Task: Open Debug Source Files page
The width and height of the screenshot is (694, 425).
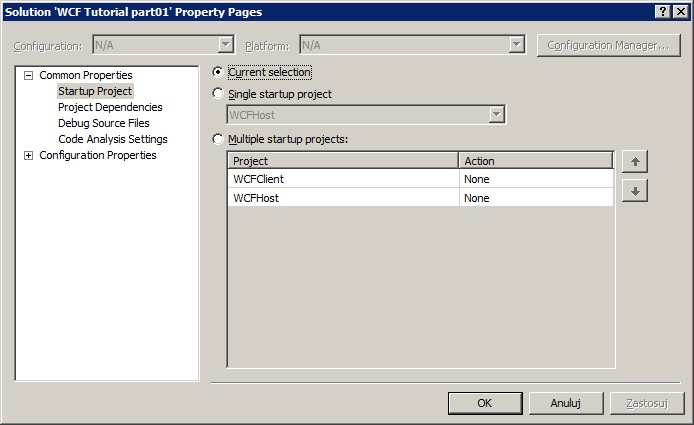Action: click(104, 123)
